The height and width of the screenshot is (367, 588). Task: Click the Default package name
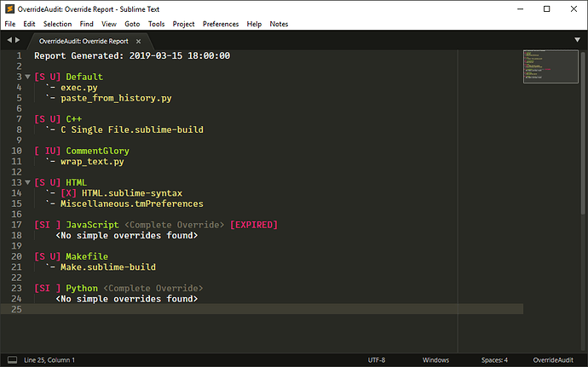coord(84,77)
